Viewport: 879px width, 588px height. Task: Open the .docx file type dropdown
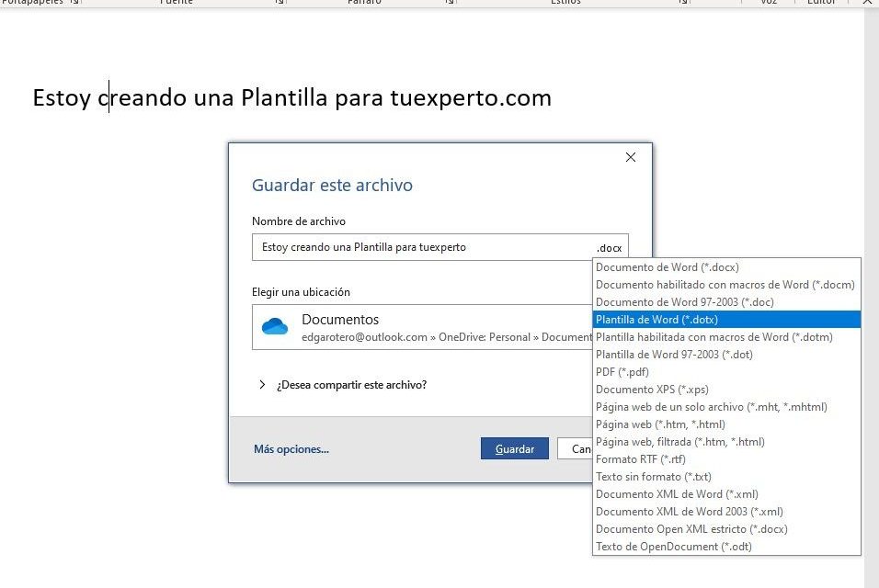coord(610,247)
